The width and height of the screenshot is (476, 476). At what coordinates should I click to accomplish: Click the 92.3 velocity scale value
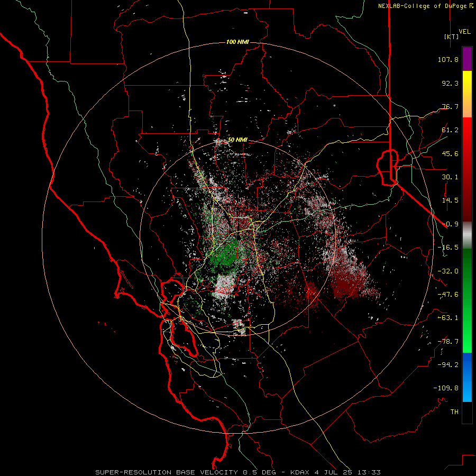pyautogui.click(x=450, y=83)
